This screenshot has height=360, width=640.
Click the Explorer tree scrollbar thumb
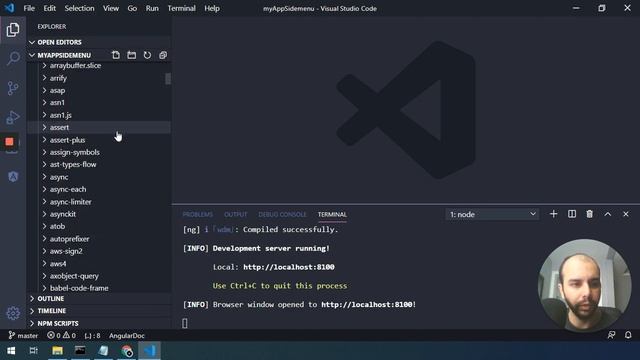[x=168, y=79]
